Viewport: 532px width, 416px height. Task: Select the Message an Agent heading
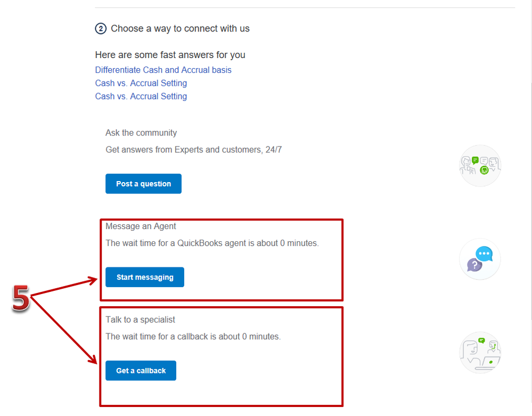[x=141, y=226]
